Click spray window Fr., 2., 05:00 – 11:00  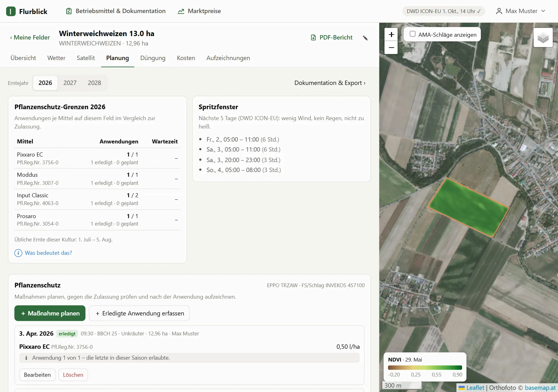click(x=243, y=139)
